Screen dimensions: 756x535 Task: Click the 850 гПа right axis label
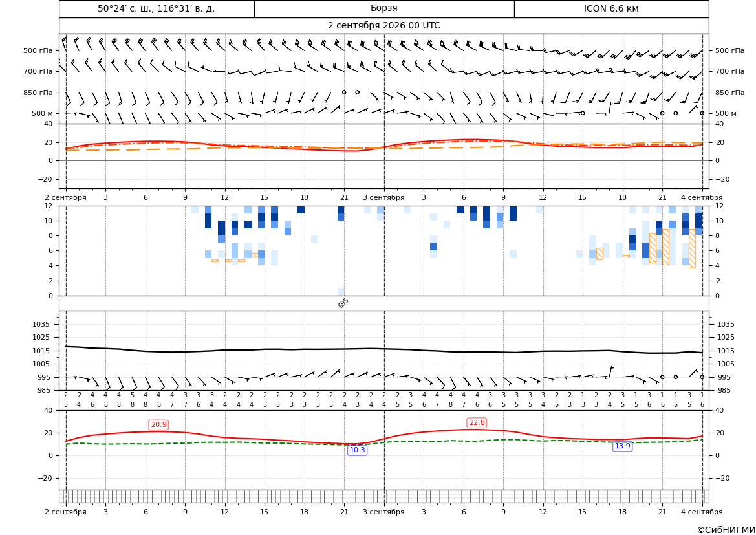[729, 93]
